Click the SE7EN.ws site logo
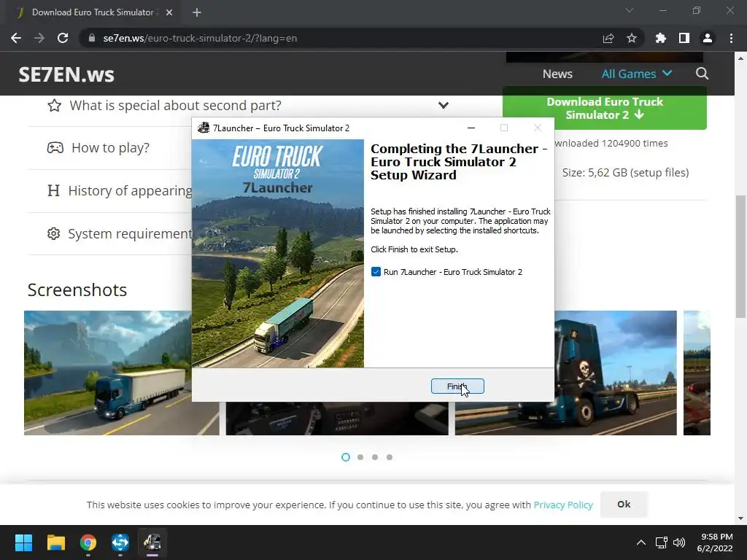This screenshot has width=747, height=560. (x=66, y=74)
